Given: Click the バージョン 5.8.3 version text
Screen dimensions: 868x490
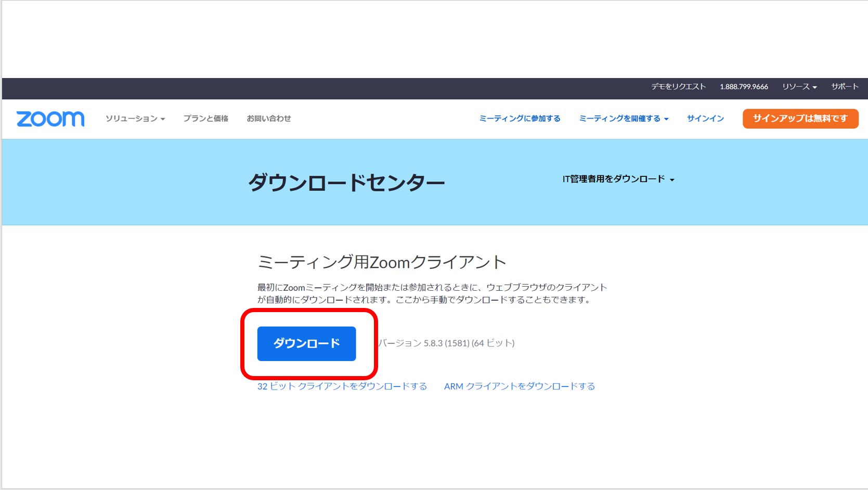Looking at the screenshot, I should 446,343.
